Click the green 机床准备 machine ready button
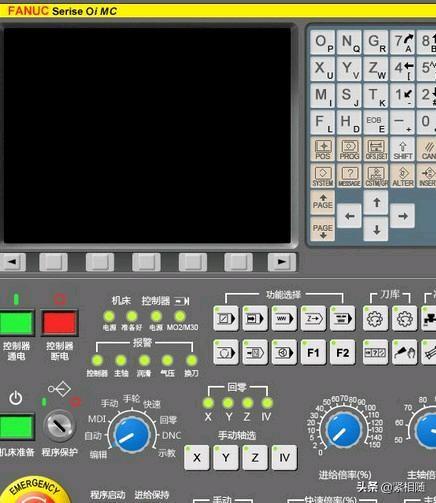This screenshot has width=436, height=503. pyautogui.click(x=17, y=427)
